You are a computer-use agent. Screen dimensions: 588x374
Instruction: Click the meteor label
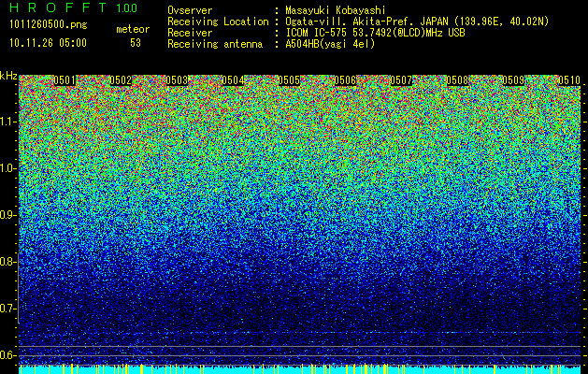point(133,29)
